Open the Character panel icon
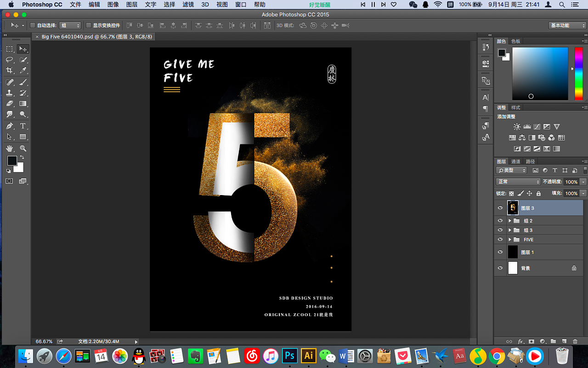 tap(486, 98)
